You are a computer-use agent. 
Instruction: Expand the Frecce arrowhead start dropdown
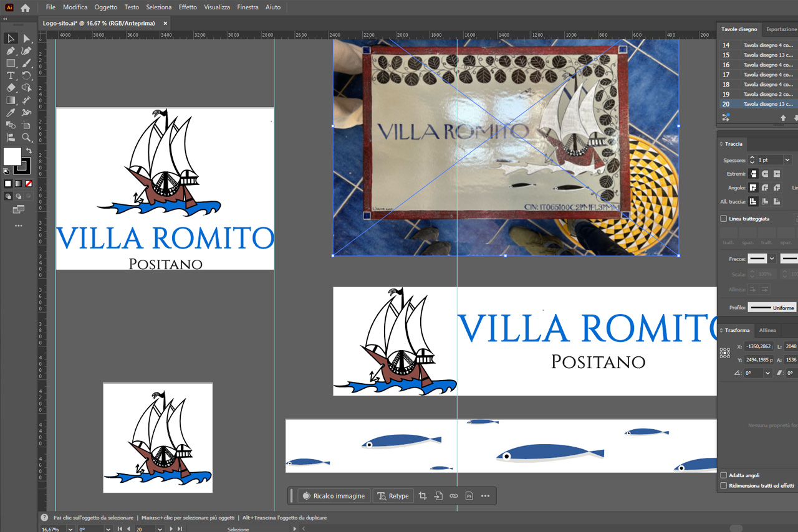click(772, 259)
